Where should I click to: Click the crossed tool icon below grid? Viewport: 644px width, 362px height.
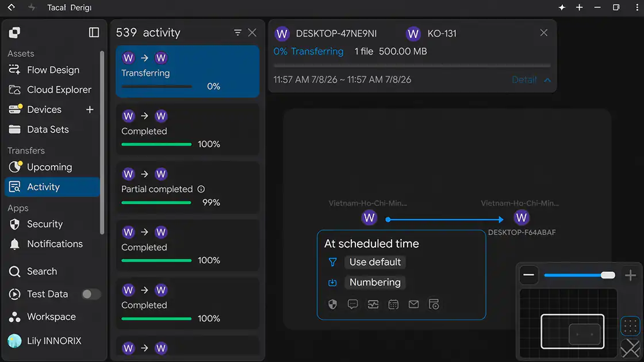pyautogui.click(x=630, y=348)
